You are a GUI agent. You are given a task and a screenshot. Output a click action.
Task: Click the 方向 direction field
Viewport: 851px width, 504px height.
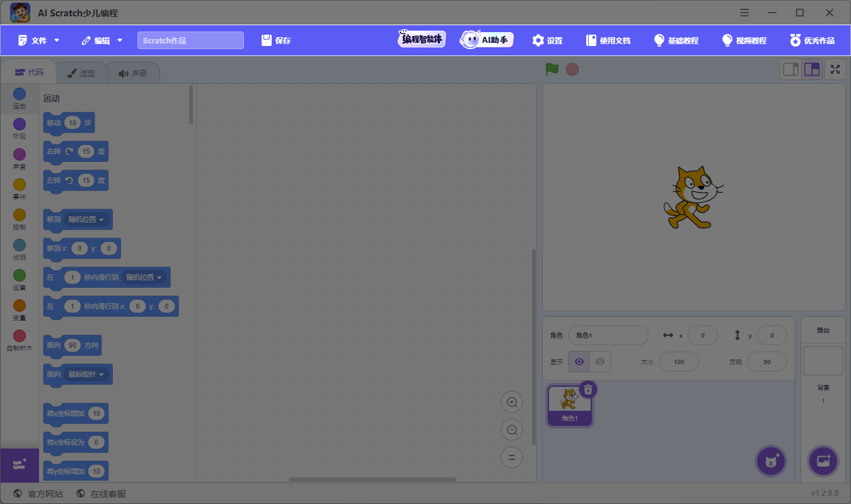767,362
